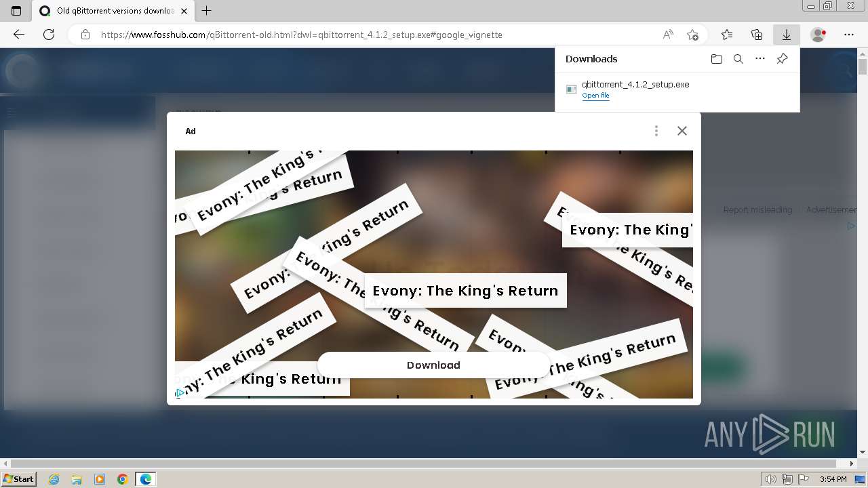Open media player from taskbar
868x488 pixels.
pyautogui.click(x=100, y=479)
